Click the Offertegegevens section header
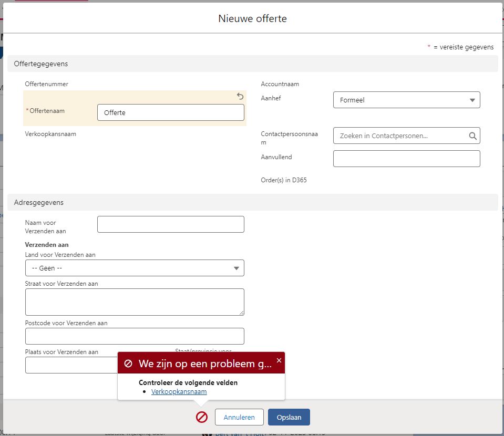Screen dimensions: 504x436 click(x=253, y=64)
